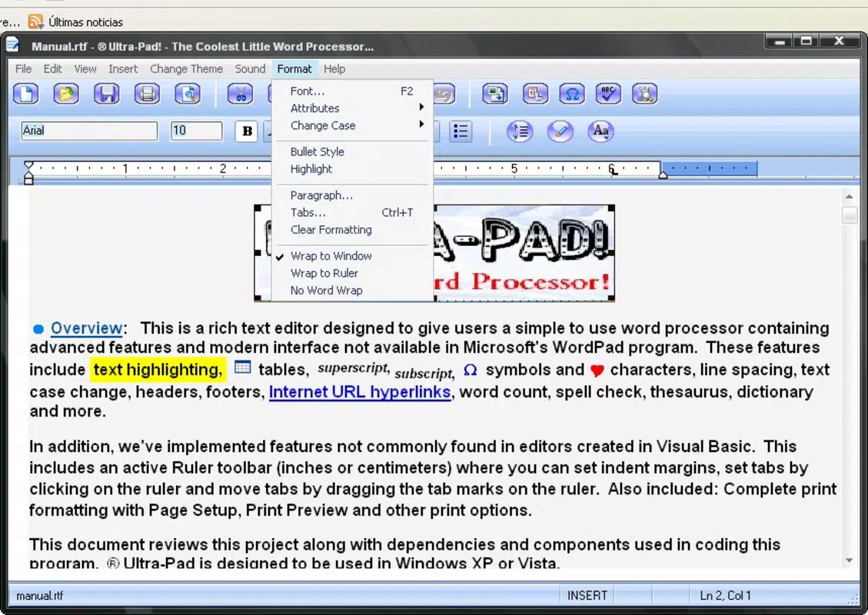Click the document icon in the title bar

coord(13,45)
